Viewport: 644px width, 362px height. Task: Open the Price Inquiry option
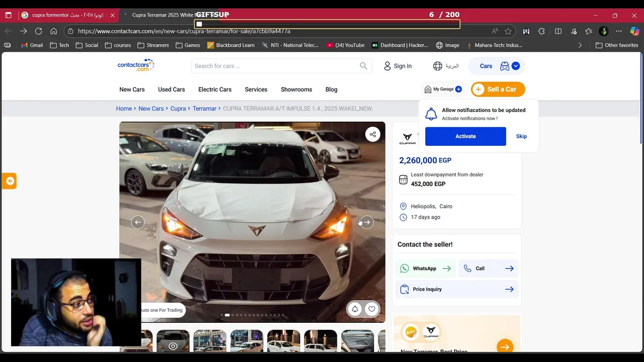(457, 289)
